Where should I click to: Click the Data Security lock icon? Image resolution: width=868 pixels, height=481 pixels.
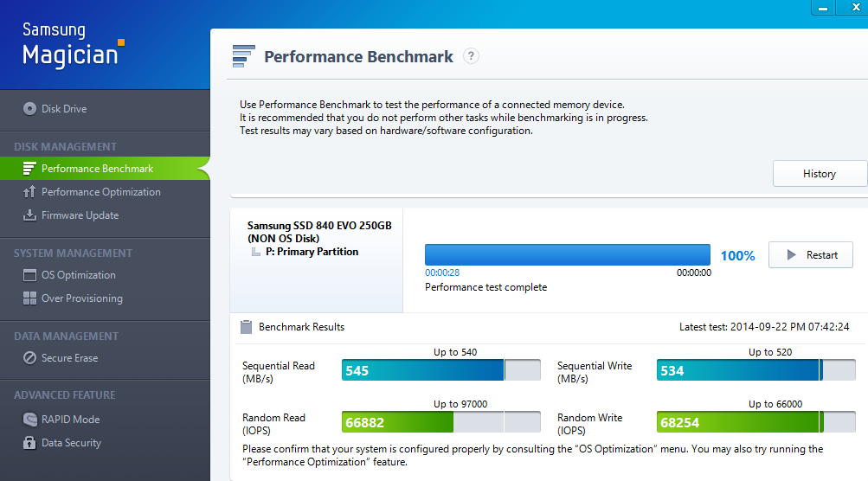pyautogui.click(x=29, y=442)
